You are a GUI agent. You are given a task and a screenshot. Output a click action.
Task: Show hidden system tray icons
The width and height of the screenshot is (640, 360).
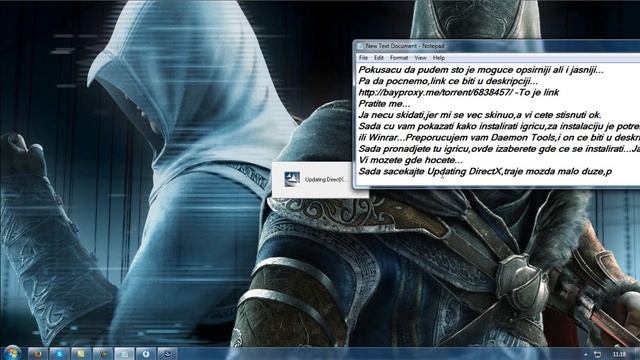pyautogui.click(x=586, y=354)
